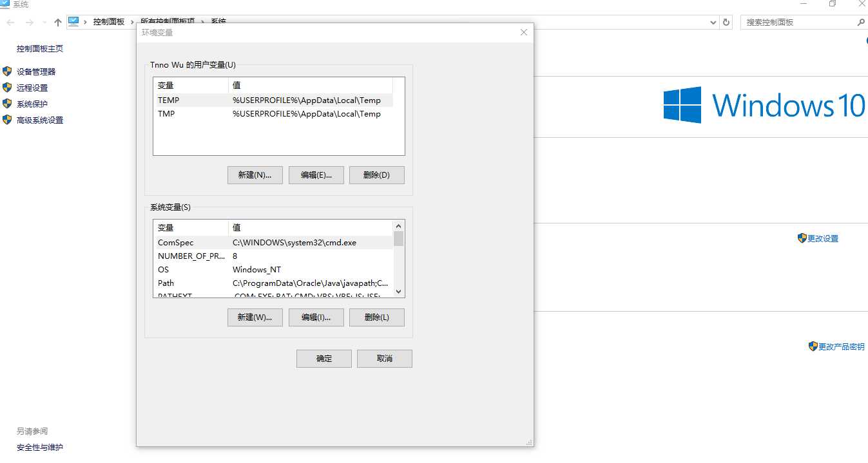Click the search magnifier icon
Screen dimensions: 868x463
861,22
